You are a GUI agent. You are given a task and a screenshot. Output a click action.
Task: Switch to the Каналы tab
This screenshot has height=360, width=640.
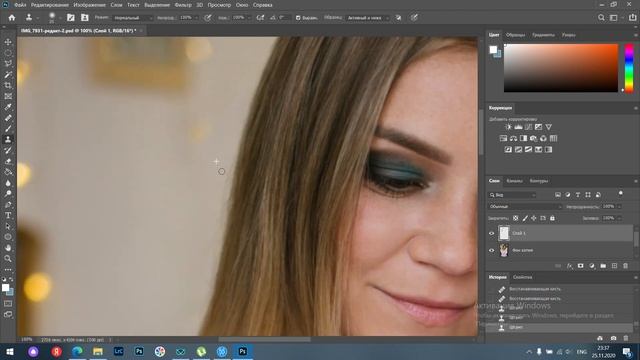pyautogui.click(x=514, y=181)
